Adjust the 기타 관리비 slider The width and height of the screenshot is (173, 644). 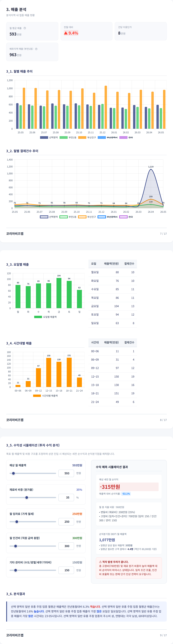click(33, 570)
